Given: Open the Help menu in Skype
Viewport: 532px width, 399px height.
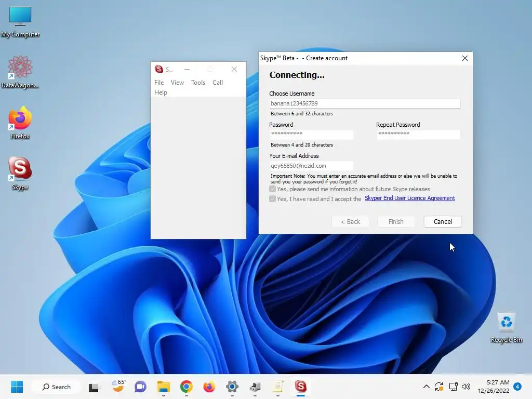Looking at the screenshot, I should [161, 92].
